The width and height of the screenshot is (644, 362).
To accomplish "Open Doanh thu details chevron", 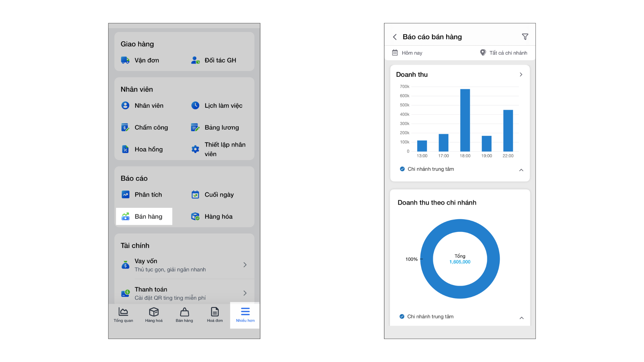I will tap(521, 74).
